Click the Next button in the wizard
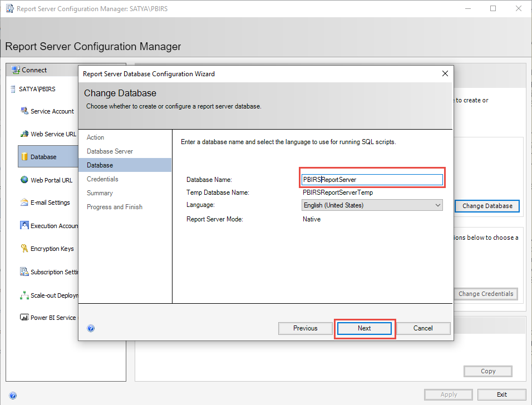Image resolution: width=532 pixels, height=405 pixels. tap(364, 328)
